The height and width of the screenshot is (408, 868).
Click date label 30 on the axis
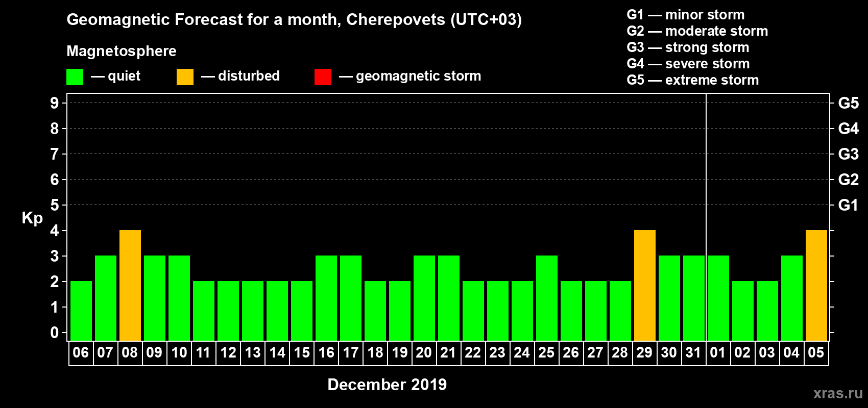pos(669,353)
